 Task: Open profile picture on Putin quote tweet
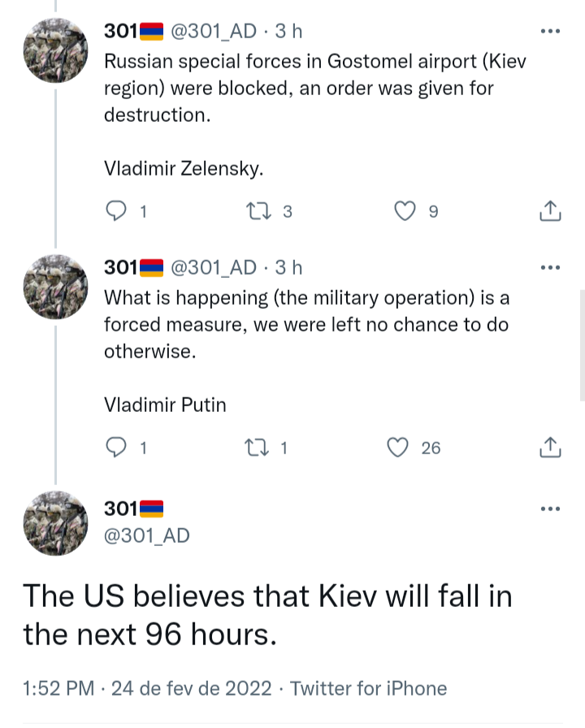(x=55, y=286)
